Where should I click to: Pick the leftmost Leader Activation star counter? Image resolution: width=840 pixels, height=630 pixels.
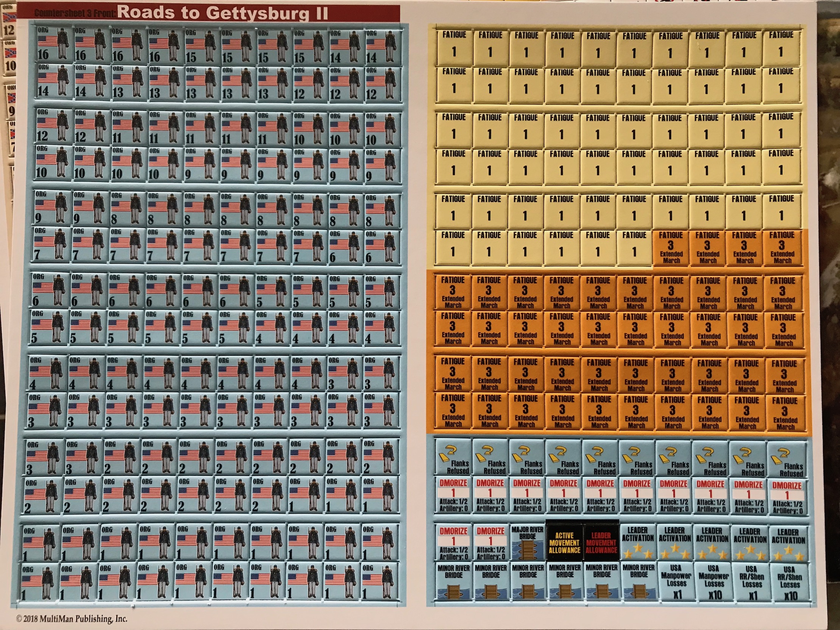pos(637,543)
